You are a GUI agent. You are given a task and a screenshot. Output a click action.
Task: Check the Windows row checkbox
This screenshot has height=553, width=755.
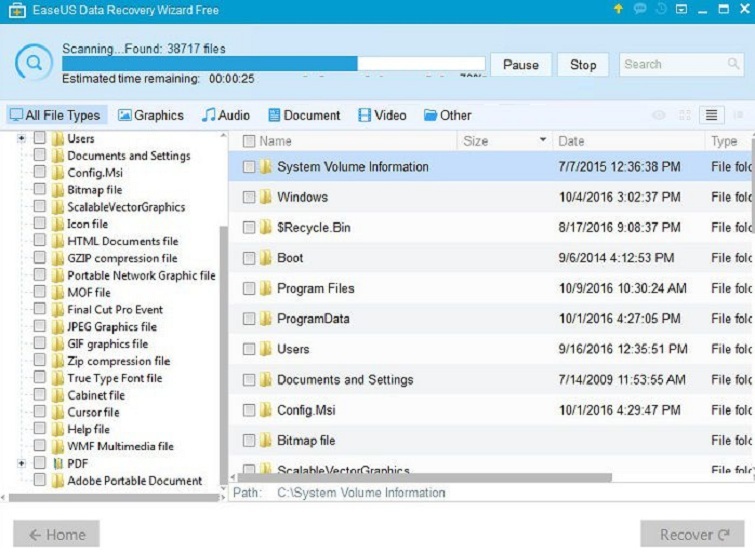coord(248,197)
